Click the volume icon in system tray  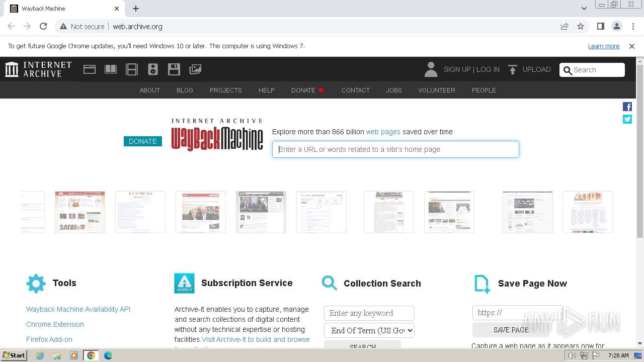click(x=572, y=355)
